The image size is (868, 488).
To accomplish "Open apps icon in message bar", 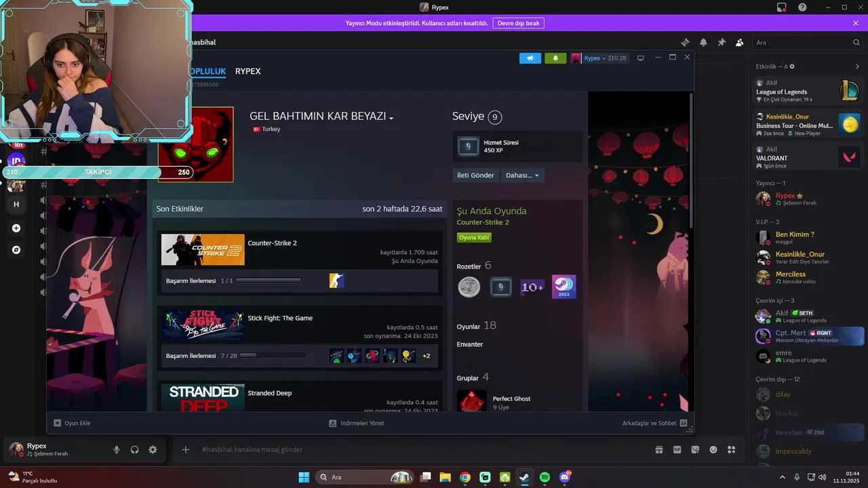I will pyautogui.click(x=731, y=449).
